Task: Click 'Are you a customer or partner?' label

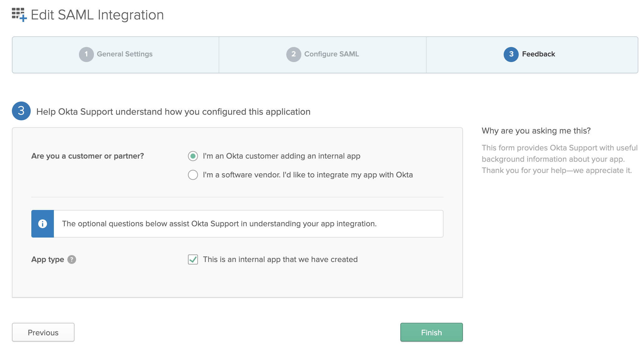Action: 88,156
